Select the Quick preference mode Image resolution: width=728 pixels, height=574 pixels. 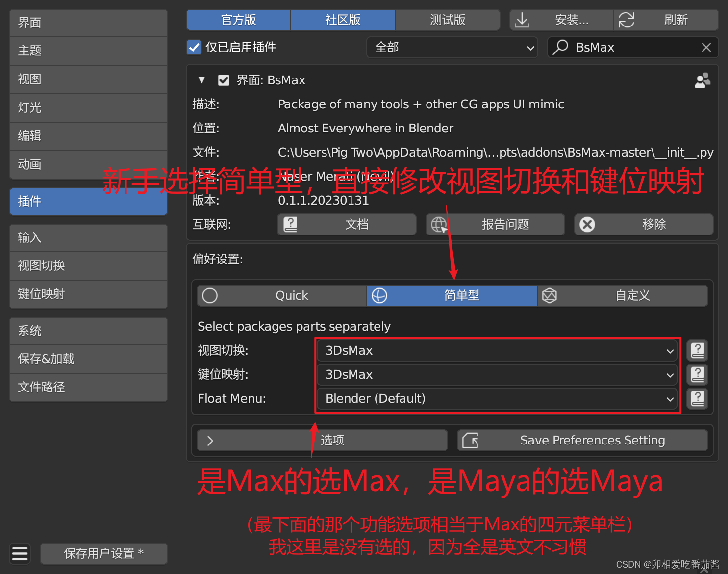[282, 296]
